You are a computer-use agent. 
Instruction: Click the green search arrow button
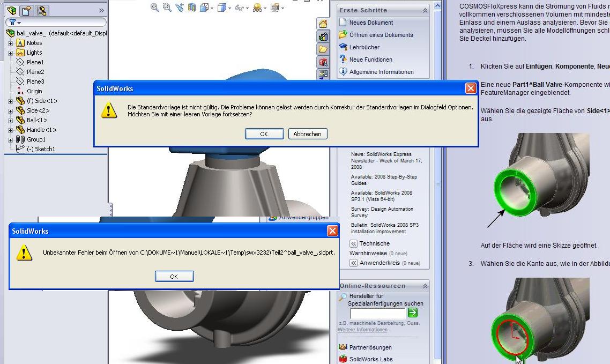pyautogui.click(x=413, y=313)
